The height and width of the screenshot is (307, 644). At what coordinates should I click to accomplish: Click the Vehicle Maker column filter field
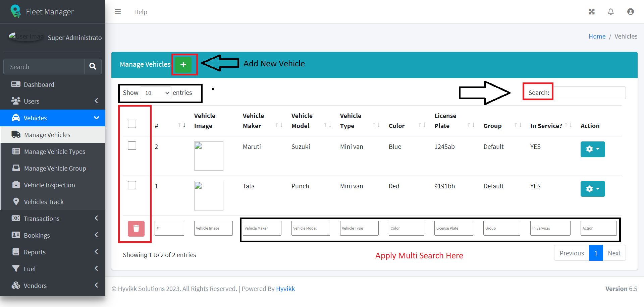[x=262, y=228]
